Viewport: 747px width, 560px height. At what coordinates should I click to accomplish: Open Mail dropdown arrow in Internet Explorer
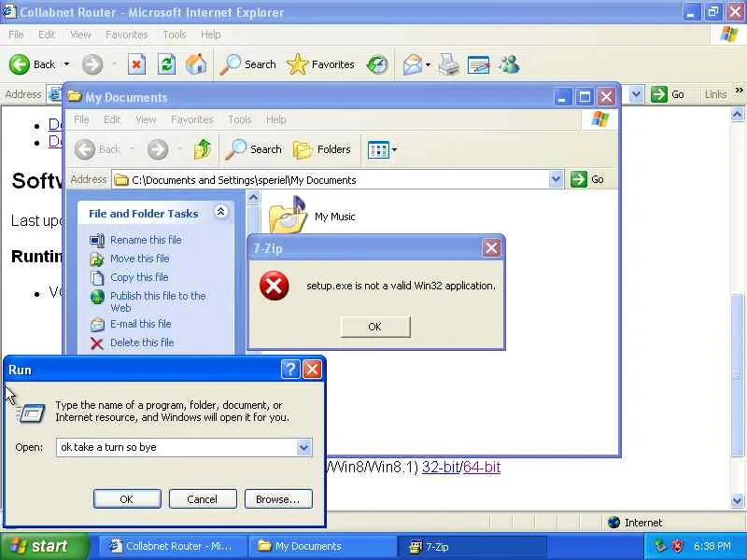428,64
